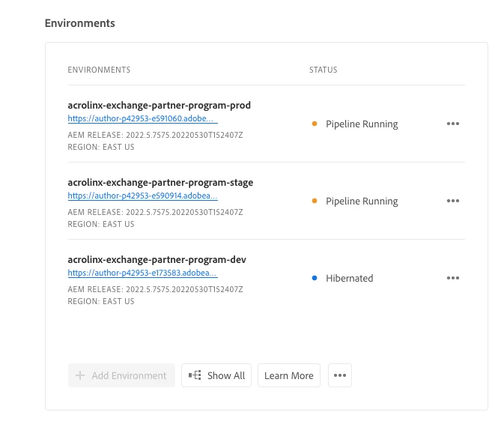Open more options for the prod environment
This screenshot has height=427, width=504.
coord(452,124)
